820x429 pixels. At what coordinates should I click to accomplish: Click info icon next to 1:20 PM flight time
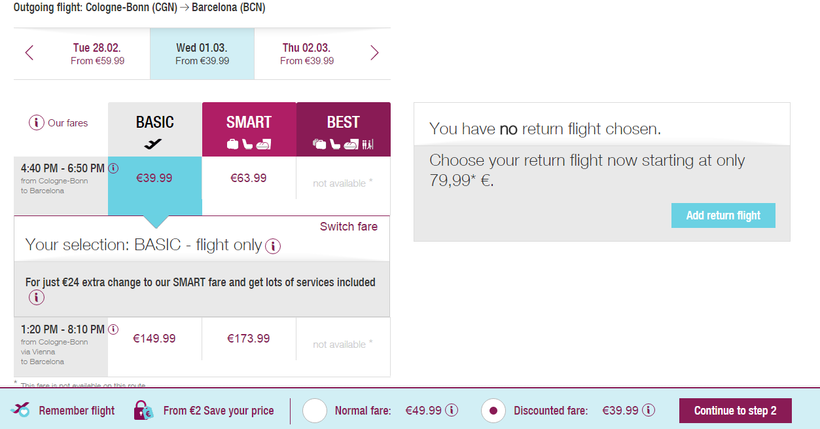click(112, 329)
